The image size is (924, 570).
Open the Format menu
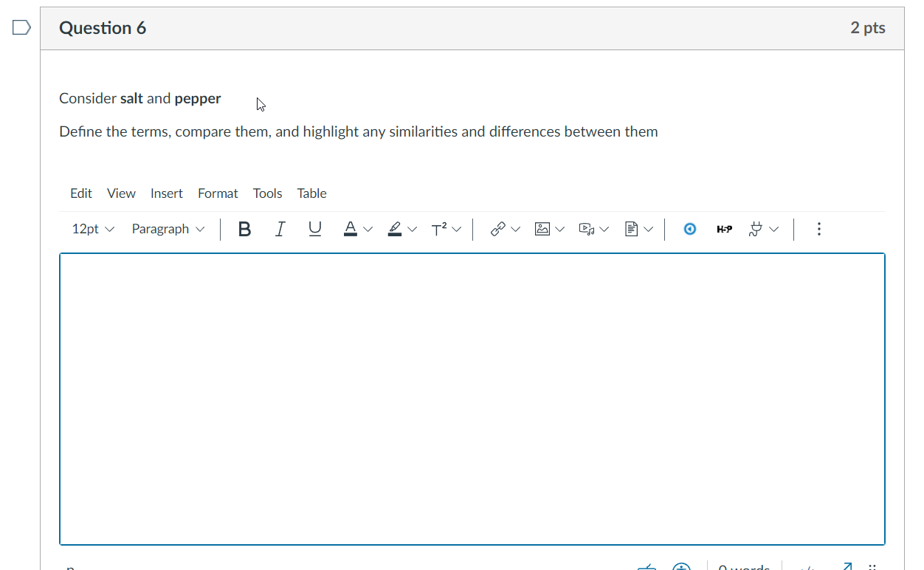pyautogui.click(x=218, y=193)
